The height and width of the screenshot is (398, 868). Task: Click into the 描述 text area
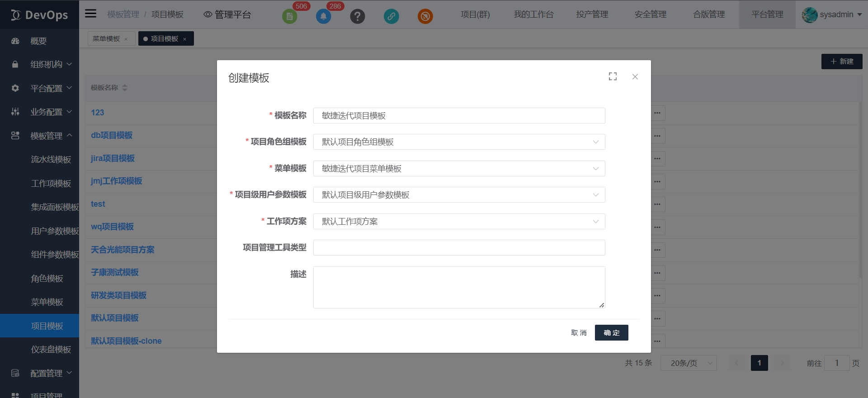coord(459,287)
